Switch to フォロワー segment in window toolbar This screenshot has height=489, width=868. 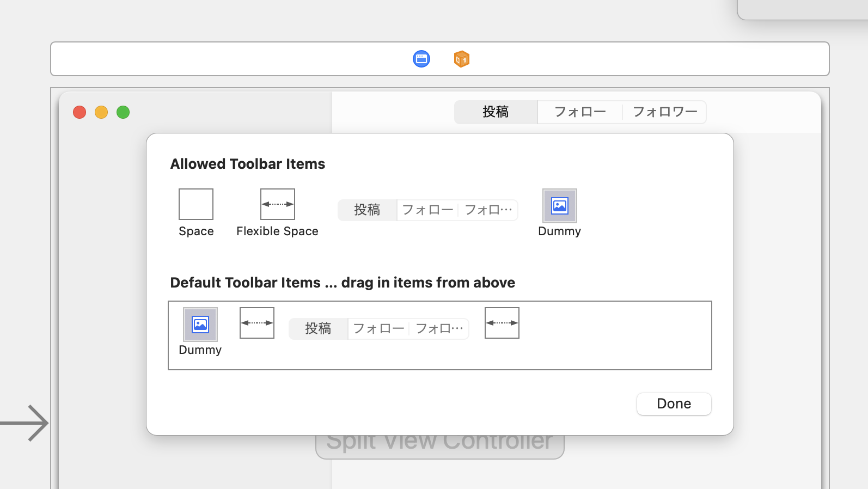[x=664, y=112]
